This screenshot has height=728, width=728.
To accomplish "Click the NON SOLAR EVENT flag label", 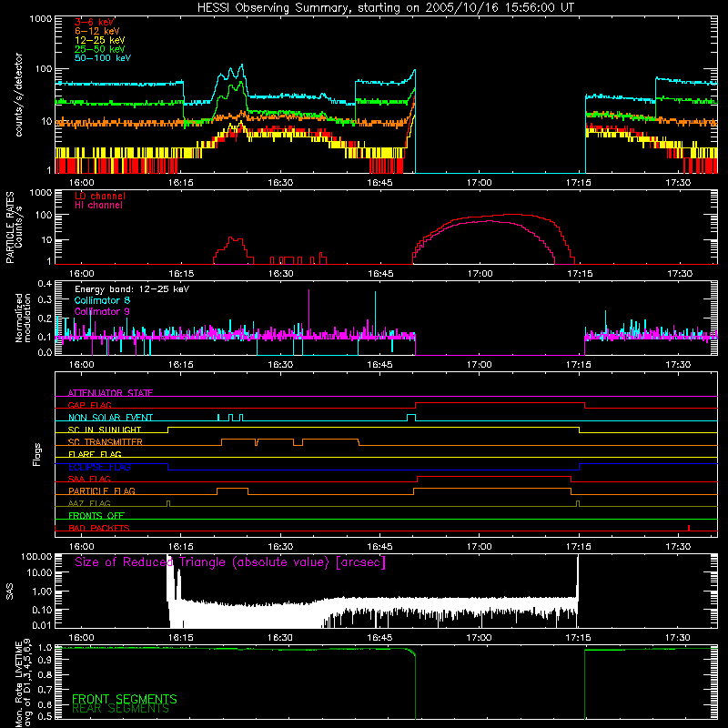I will pyautogui.click(x=110, y=418).
